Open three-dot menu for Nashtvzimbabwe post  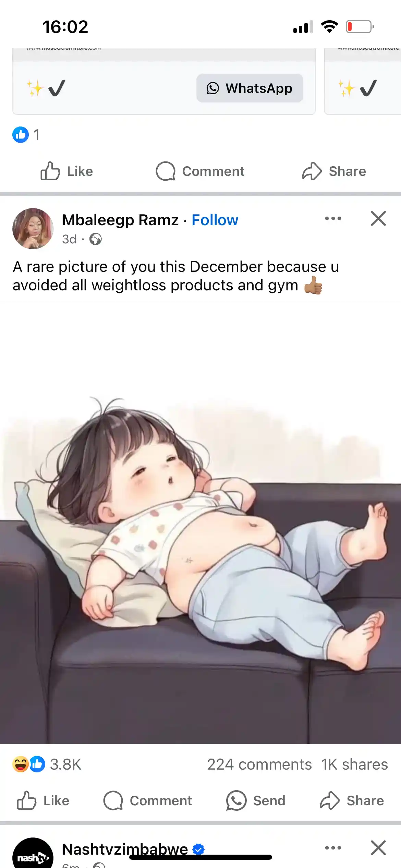click(333, 848)
